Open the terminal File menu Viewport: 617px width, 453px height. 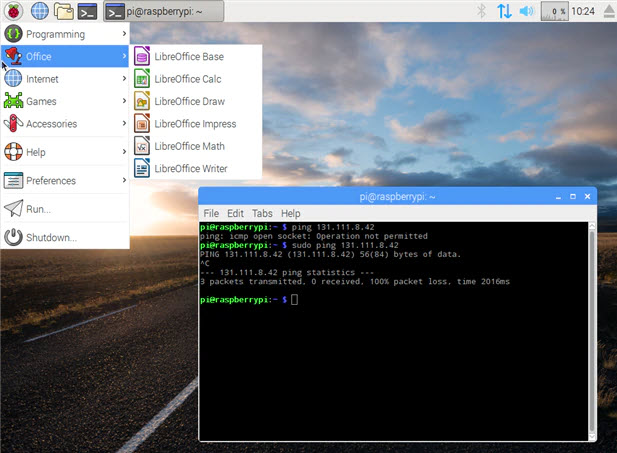pos(211,213)
